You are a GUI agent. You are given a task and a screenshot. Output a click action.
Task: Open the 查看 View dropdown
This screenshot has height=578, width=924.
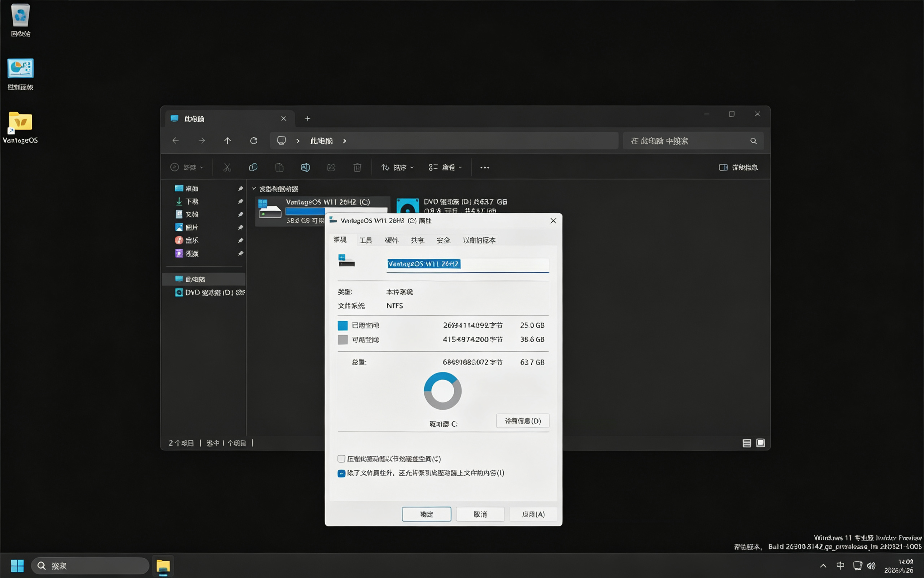coord(445,167)
